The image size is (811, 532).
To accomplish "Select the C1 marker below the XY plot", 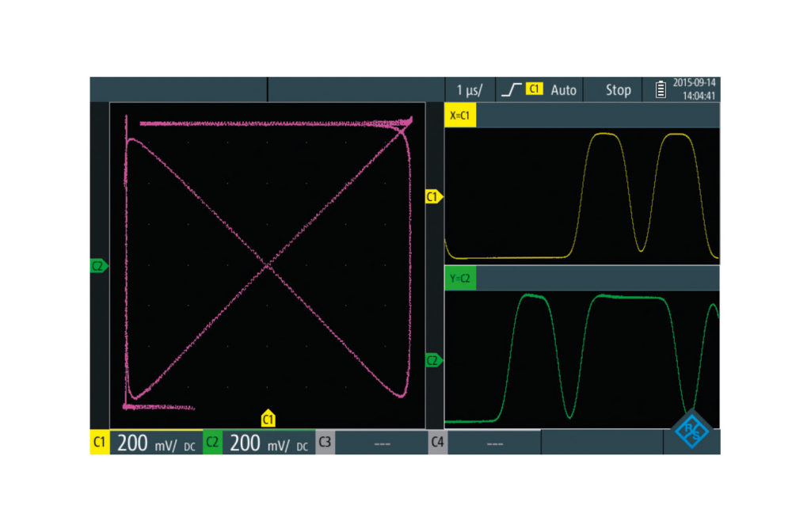I will (268, 418).
